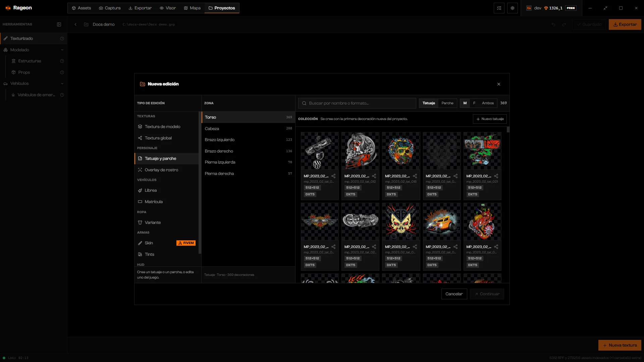Open the Captura tab

pos(110,8)
